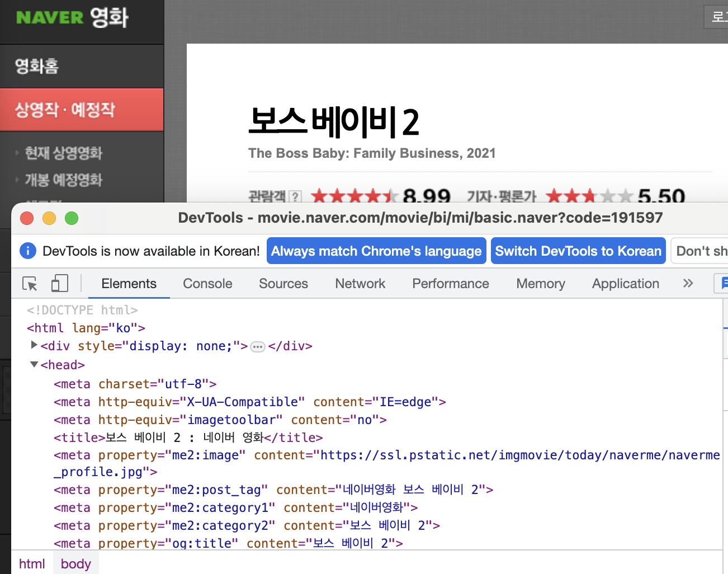The image size is (728, 574).
Task: Select the imagetoolbar meta line
Action: pyautogui.click(x=220, y=420)
